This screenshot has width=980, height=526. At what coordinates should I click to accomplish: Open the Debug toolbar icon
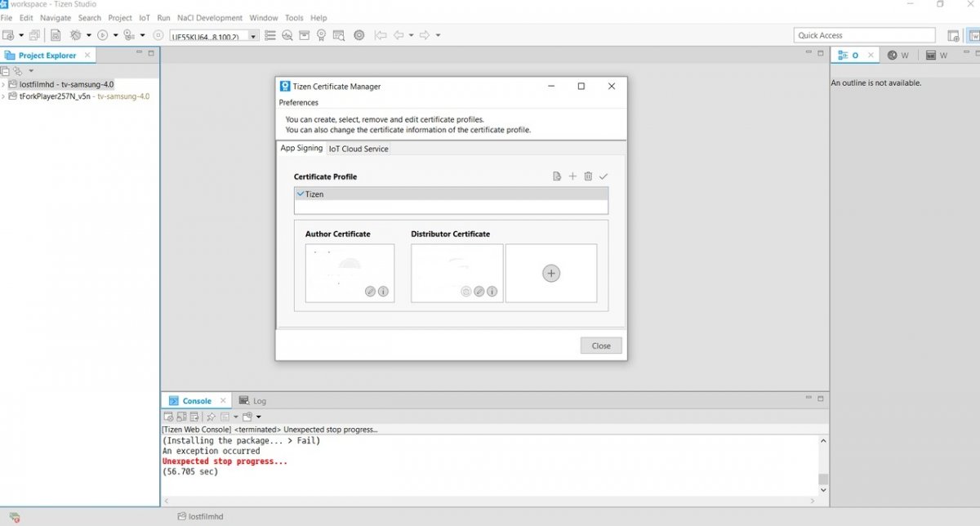click(x=76, y=35)
